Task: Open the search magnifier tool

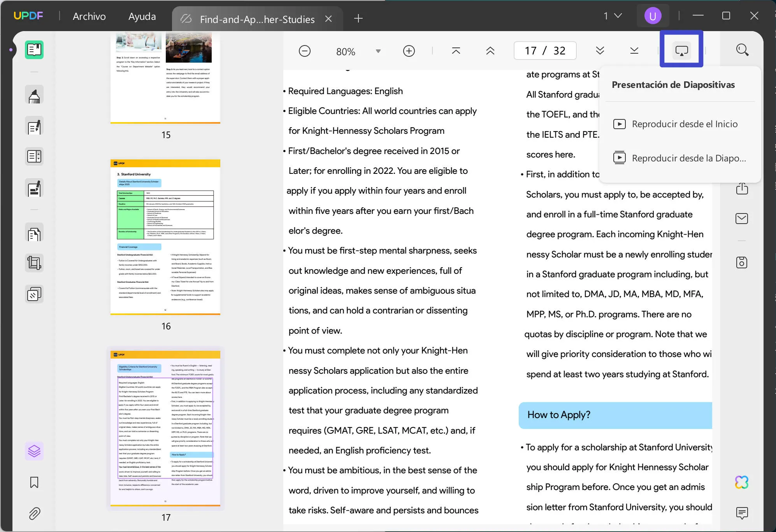Action: coord(742,50)
